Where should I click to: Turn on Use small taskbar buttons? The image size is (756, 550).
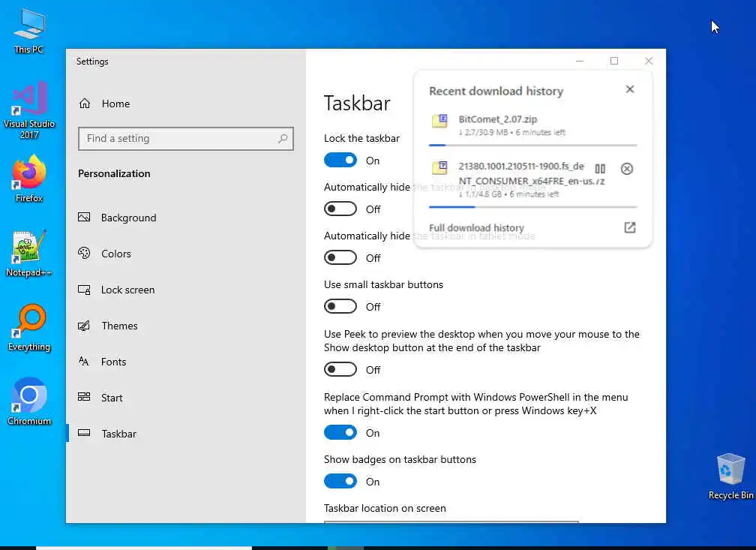[340, 306]
